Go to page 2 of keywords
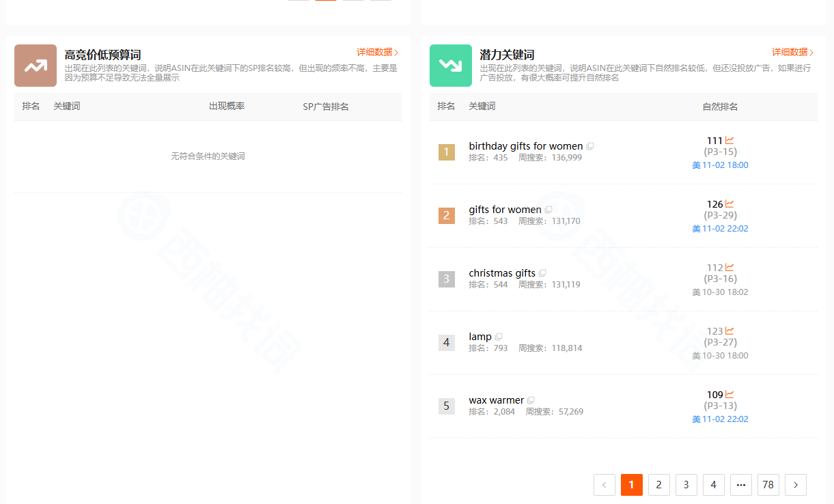Image resolution: width=834 pixels, height=504 pixels. coord(658,485)
